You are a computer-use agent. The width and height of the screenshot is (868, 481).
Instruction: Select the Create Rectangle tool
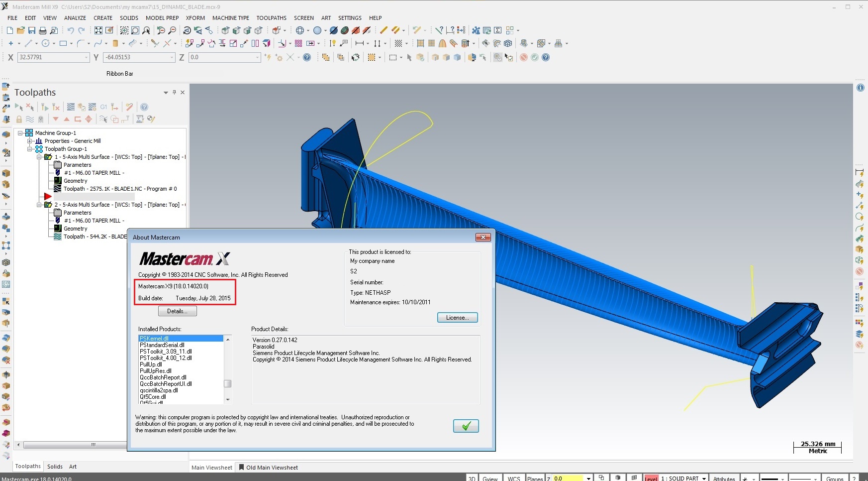63,43
